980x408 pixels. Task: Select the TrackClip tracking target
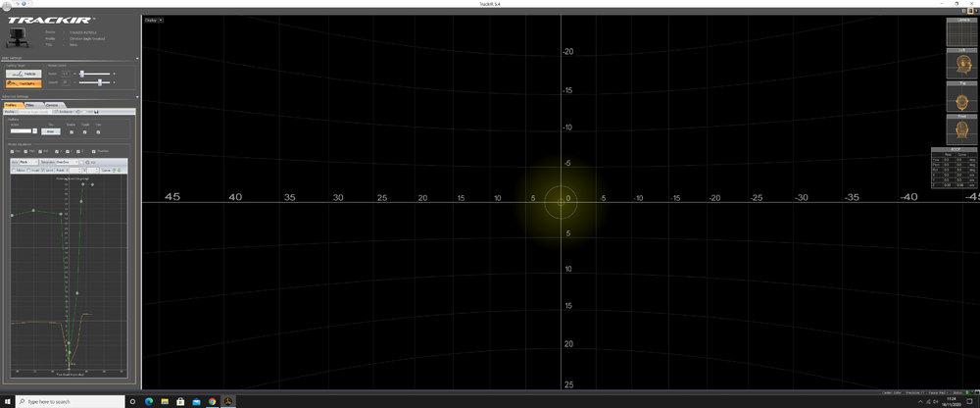24,74
